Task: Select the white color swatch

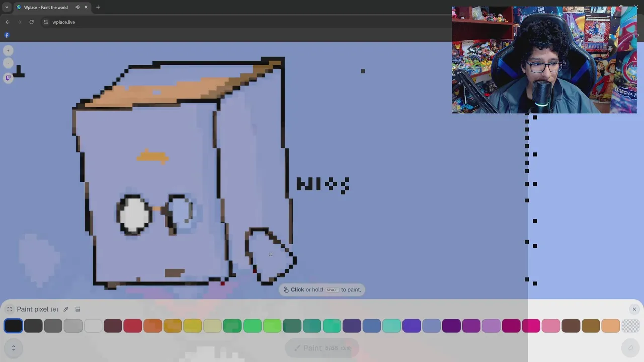Action: (x=93, y=326)
